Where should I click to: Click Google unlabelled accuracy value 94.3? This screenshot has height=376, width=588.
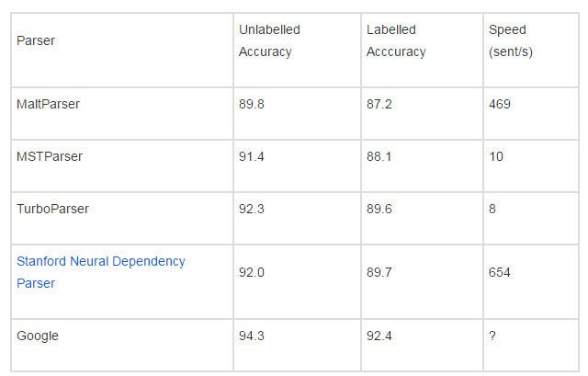252,336
